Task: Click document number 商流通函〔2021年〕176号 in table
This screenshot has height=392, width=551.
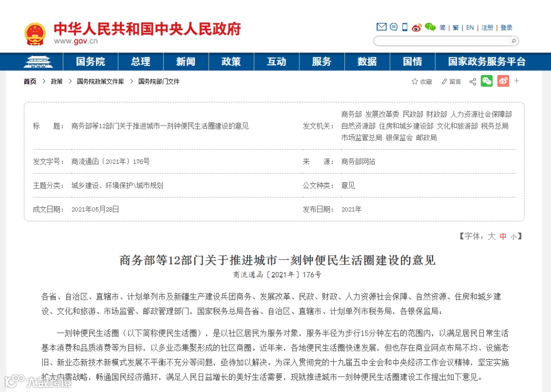Action: point(110,162)
